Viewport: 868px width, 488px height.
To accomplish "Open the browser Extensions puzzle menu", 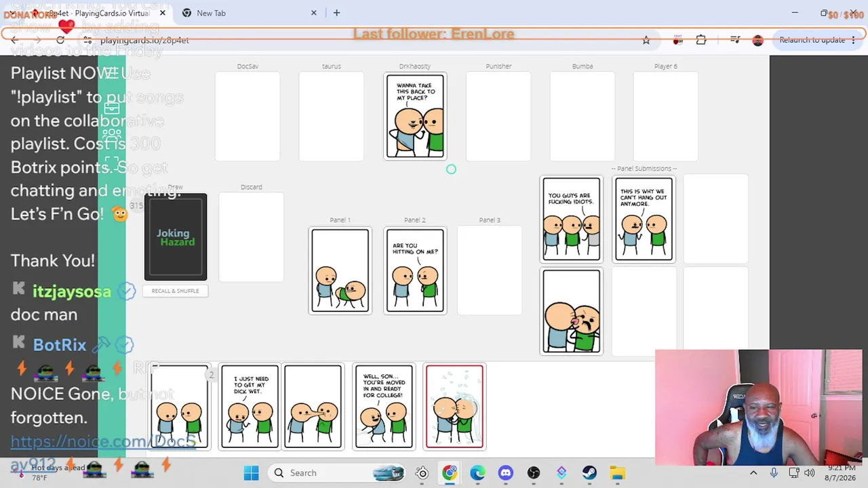I will [701, 40].
